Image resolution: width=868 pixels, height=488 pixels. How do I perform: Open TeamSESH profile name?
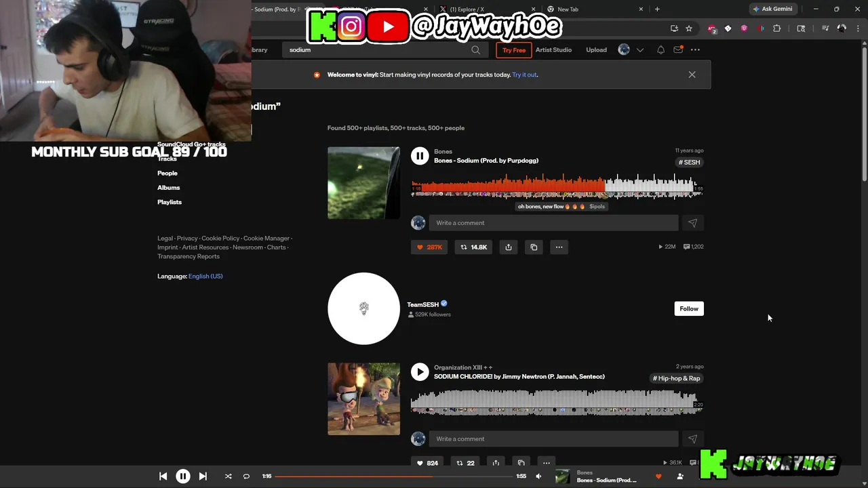click(422, 305)
